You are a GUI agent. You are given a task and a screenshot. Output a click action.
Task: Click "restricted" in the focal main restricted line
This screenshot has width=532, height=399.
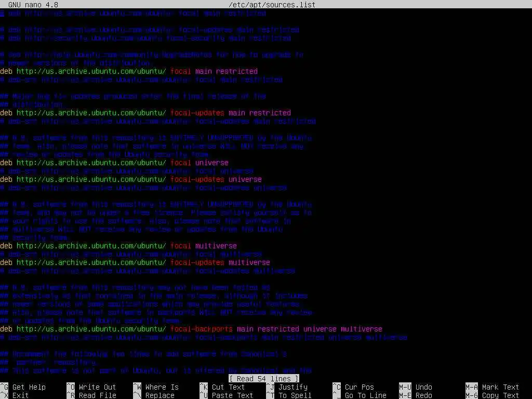[237, 71]
